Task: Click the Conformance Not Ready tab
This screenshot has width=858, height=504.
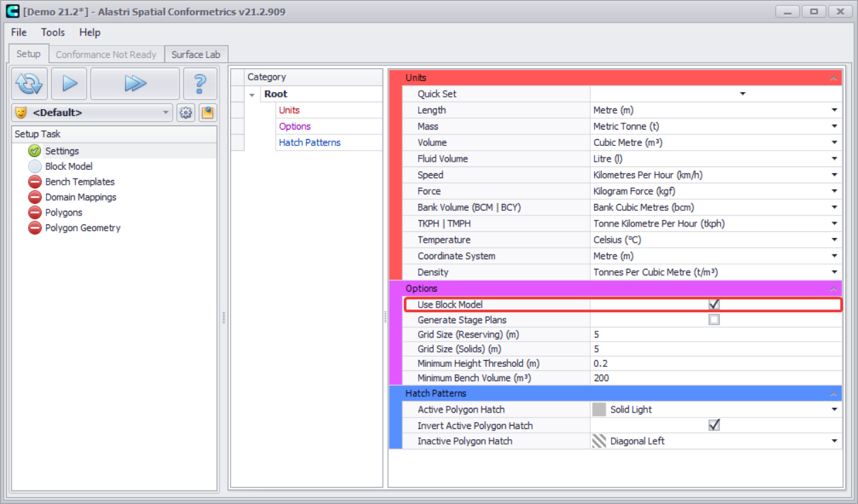Action: click(106, 55)
